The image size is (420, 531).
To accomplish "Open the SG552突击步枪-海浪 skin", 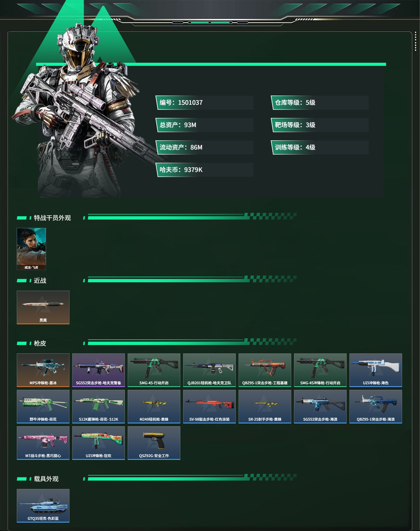I will (320, 407).
